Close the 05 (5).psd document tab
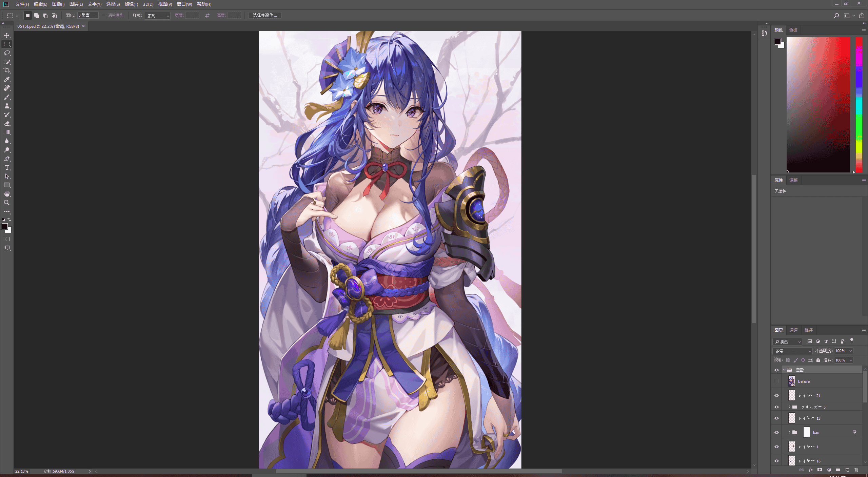Viewport: 868px width, 477px height. [83, 26]
